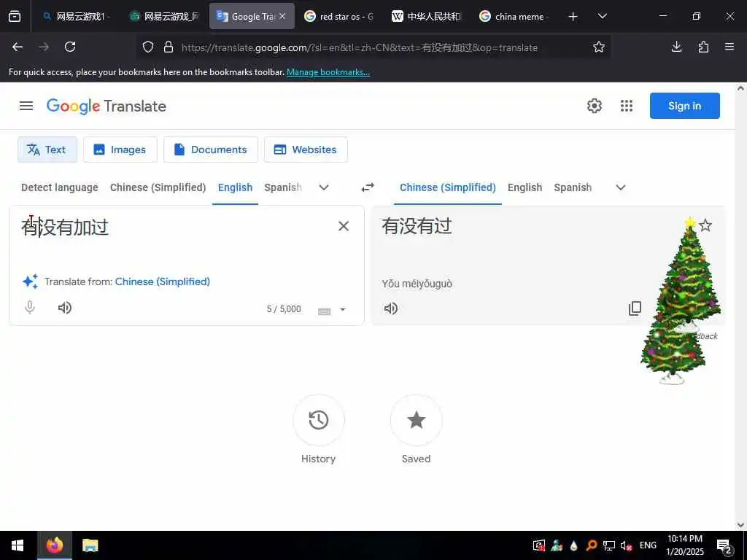Copy the translation to clipboard
Image resolution: width=747 pixels, height=560 pixels.
point(635,308)
